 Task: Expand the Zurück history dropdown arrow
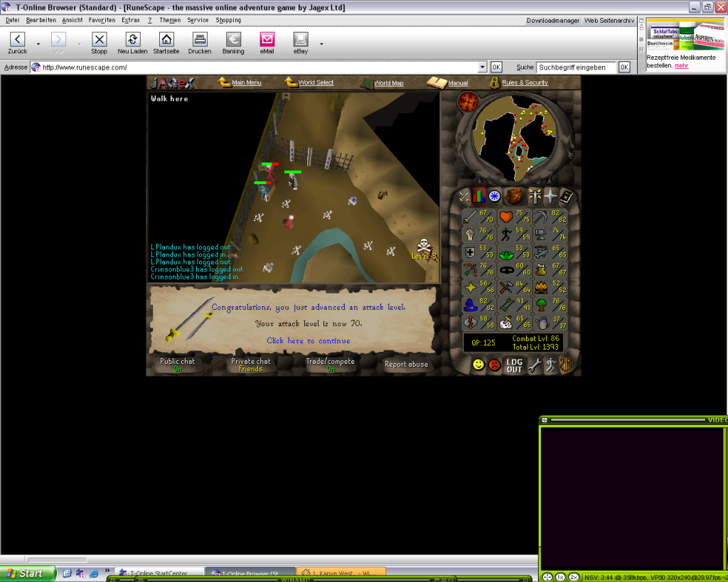pyautogui.click(x=38, y=44)
